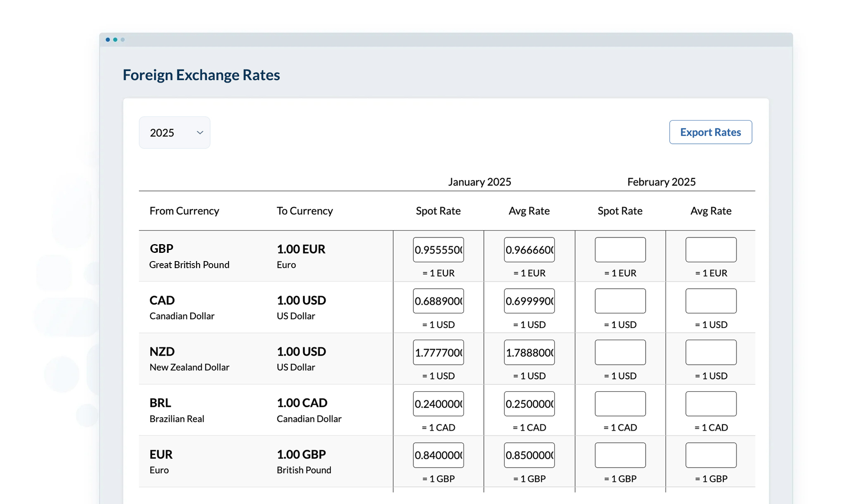Click the To Currency column header
846x504 pixels.
[304, 211]
